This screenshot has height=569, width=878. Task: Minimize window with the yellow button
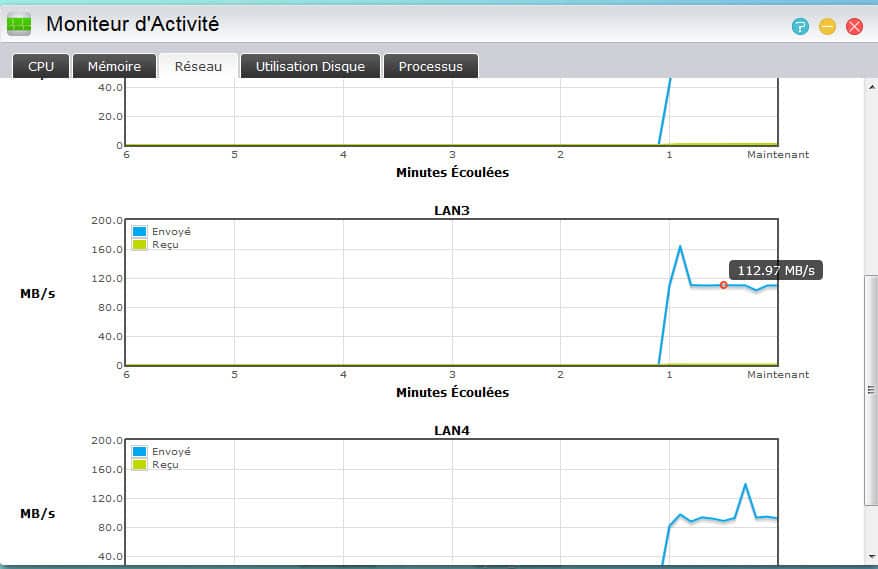827,26
